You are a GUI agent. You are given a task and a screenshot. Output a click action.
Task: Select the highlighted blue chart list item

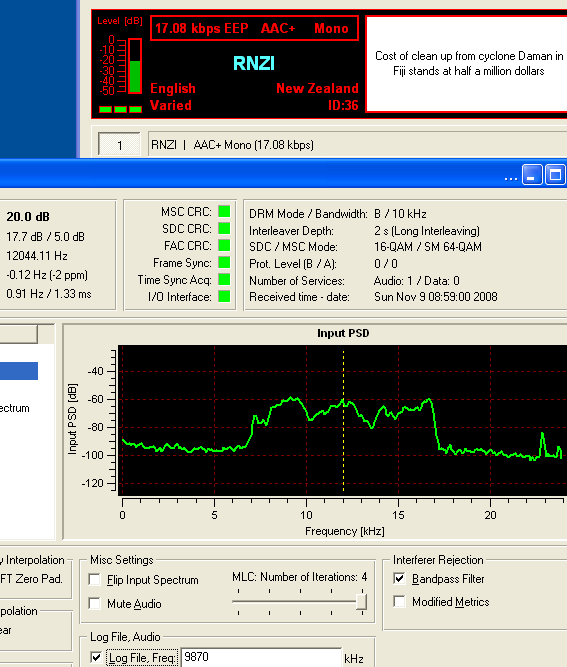[x=19, y=371]
